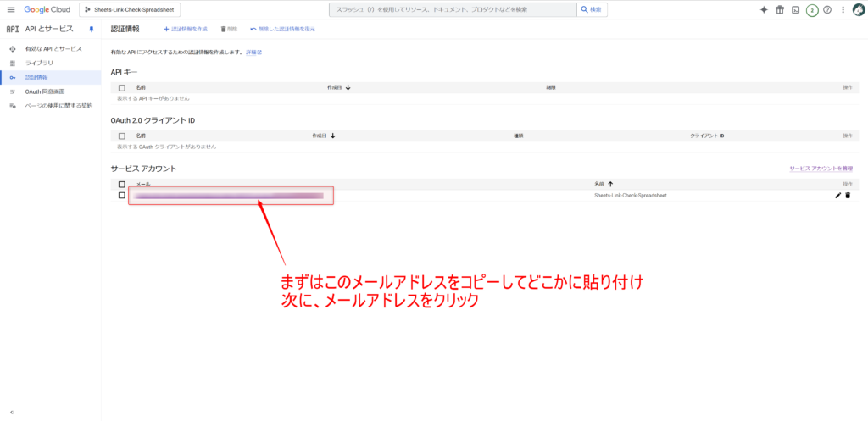Check the OAuth 2.0 クライアント ID header checkbox
The height and width of the screenshot is (421, 868).
(122, 136)
